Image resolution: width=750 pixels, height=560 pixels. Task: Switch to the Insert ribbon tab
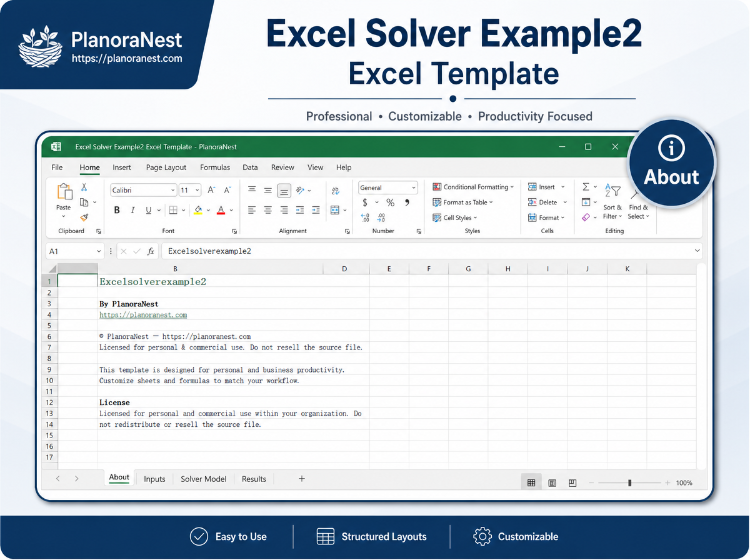[x=122, y=167]
